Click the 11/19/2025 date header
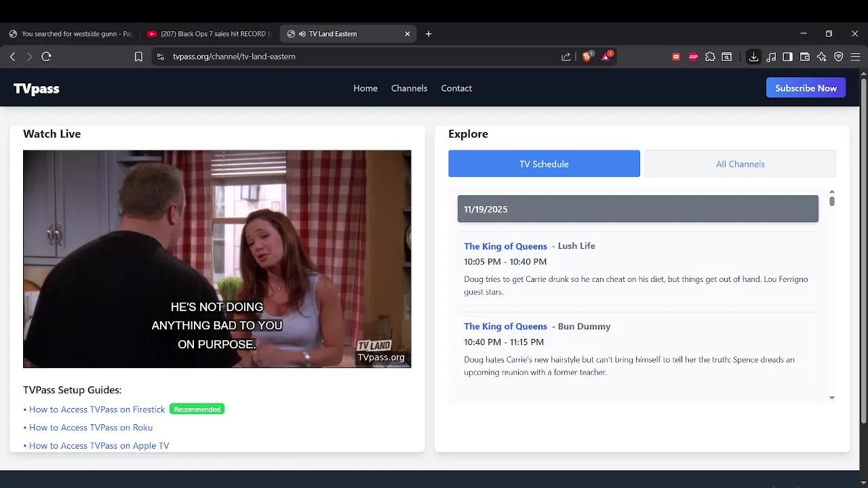868x488 pixels. (x=637, y=209)
